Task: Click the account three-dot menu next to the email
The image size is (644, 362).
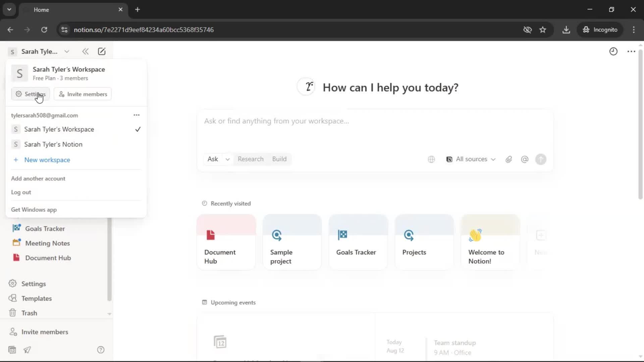Action: 137,115
